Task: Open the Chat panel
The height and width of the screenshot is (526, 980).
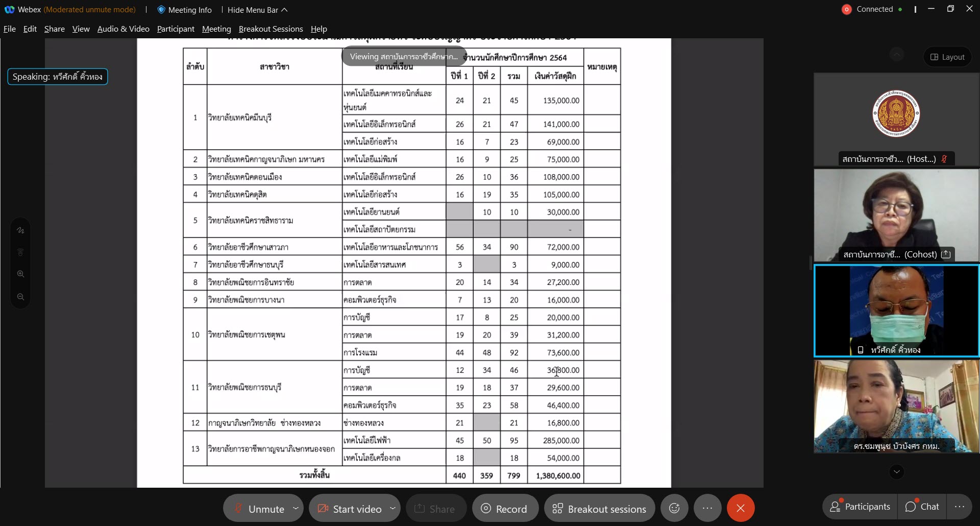Action: [922, 507]
